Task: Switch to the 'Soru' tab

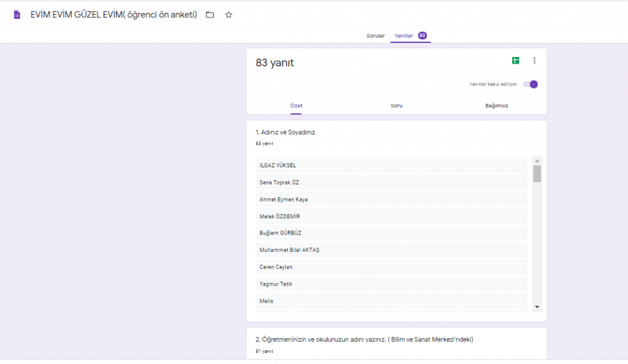Action: tap(396, 105)
